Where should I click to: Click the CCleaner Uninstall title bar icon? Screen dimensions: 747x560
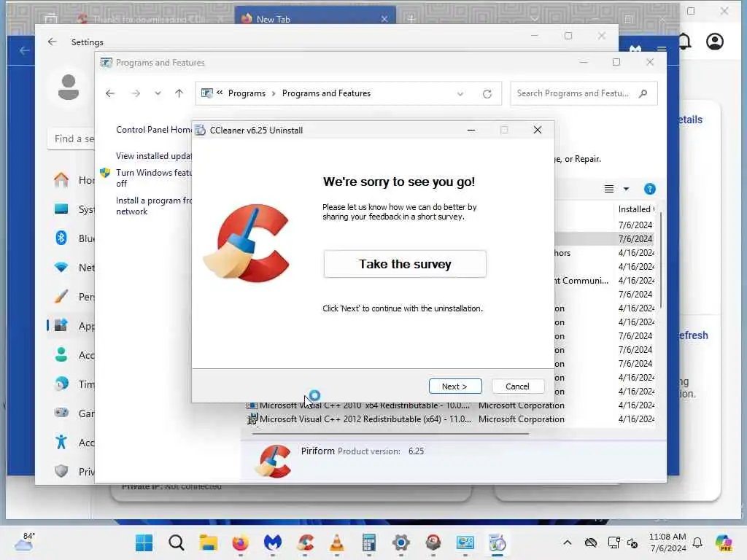pos(201,130)
